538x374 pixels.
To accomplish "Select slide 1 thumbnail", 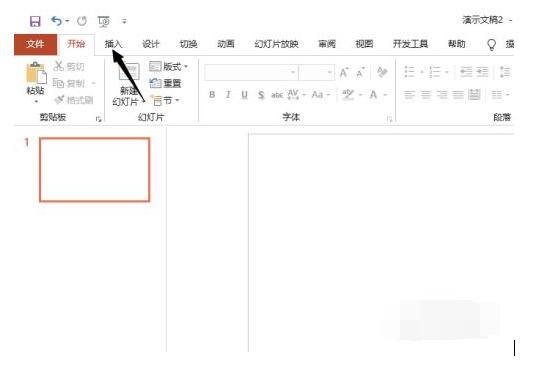I will click(95, 170).
